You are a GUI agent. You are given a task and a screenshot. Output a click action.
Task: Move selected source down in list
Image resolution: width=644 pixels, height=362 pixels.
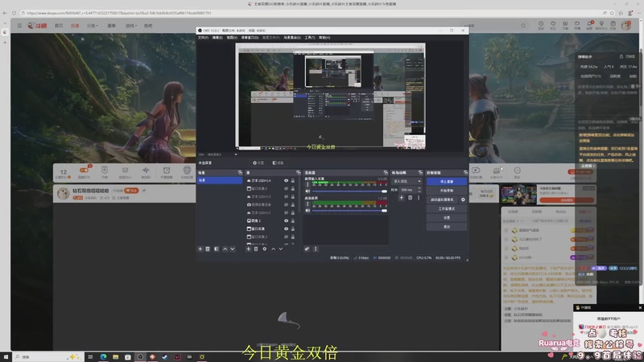click(x=281, y=249)
